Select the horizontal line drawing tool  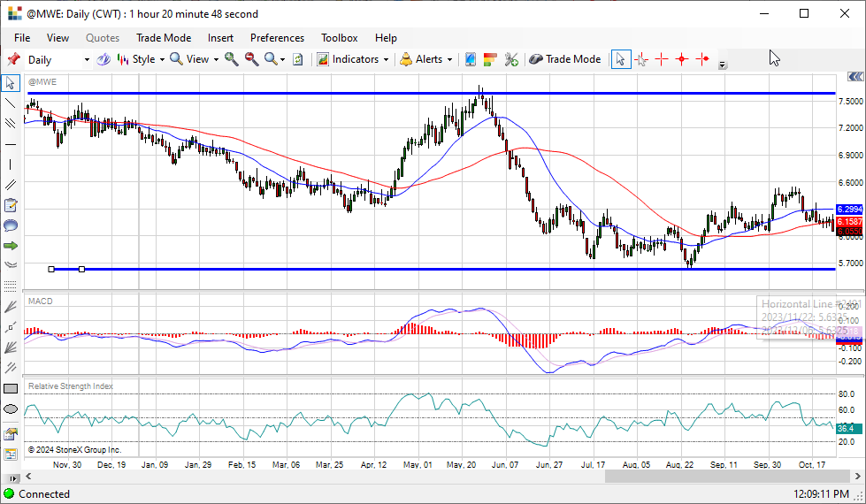[x=10, y=144]
